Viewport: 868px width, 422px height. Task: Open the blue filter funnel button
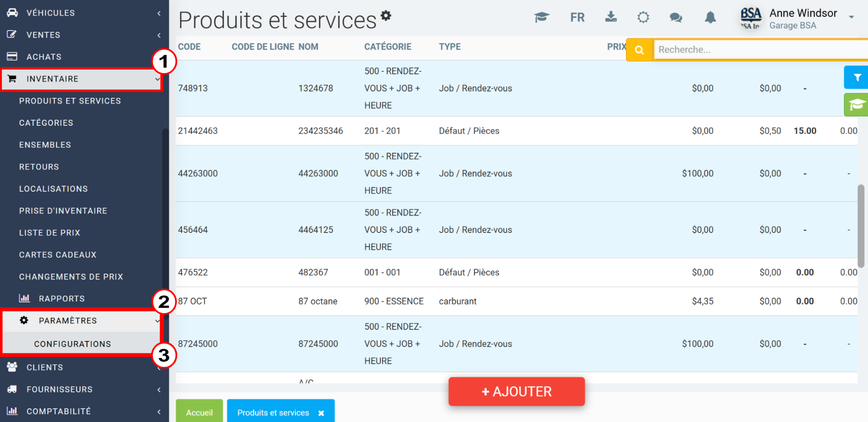click(x=856, y=77)
